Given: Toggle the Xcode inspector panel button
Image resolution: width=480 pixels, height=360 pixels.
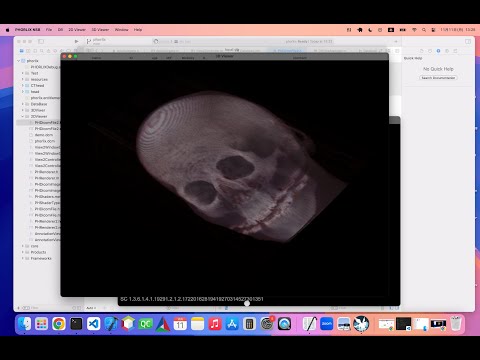Looking at the screenshot, I should click(468, 41).
